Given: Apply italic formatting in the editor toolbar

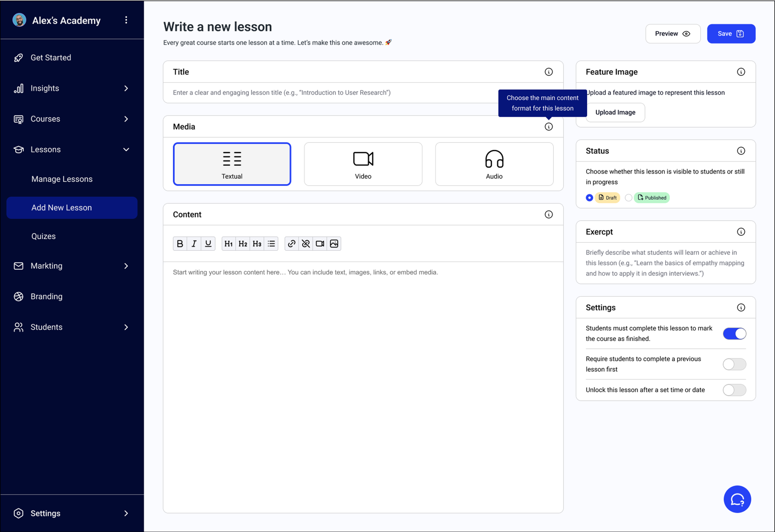Looking at the screenshot, I should point(194,244).
